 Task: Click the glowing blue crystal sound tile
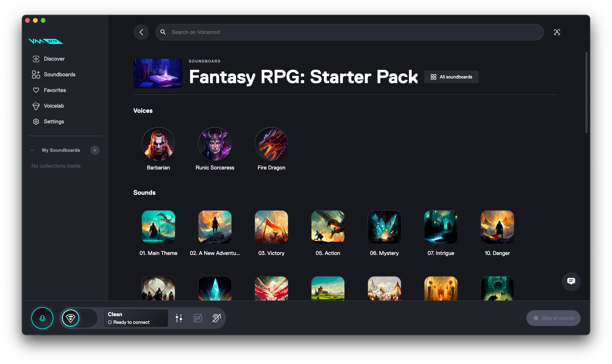215,288
